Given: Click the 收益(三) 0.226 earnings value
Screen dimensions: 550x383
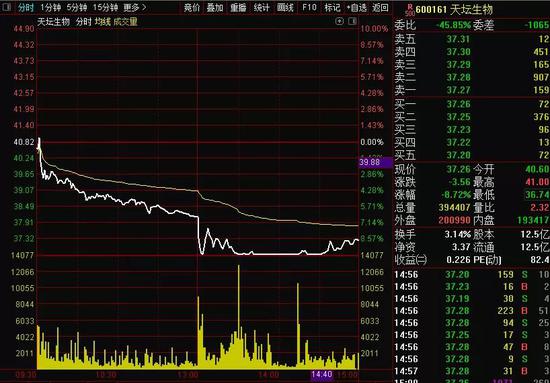Looking at the screenshot, I should [x=458, y=260].
